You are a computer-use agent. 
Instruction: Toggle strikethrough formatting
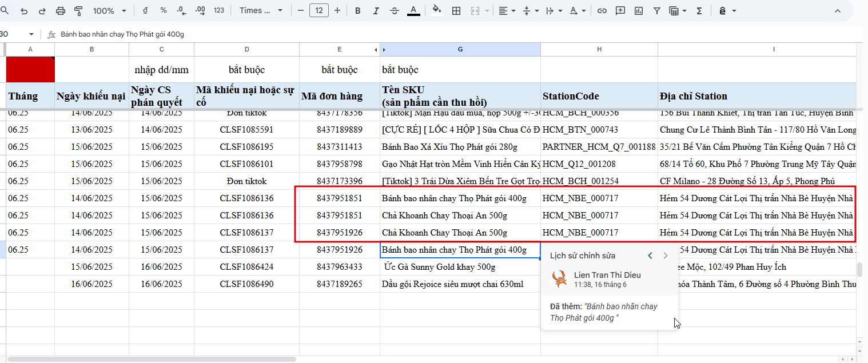(395, 11)
